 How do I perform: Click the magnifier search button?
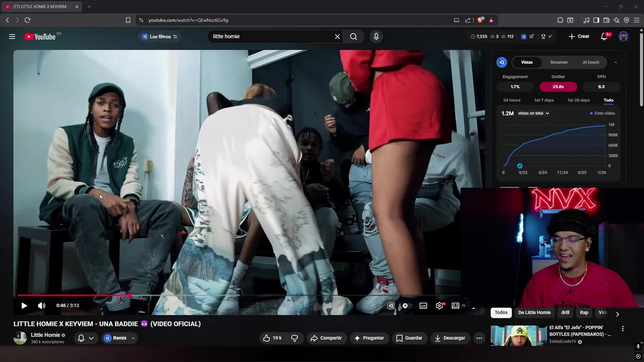click(354, 36)
